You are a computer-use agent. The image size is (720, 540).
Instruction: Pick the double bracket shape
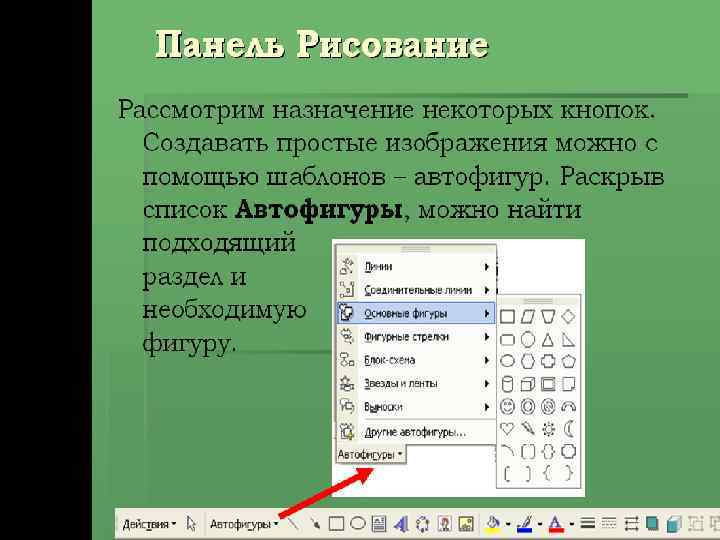528,451
